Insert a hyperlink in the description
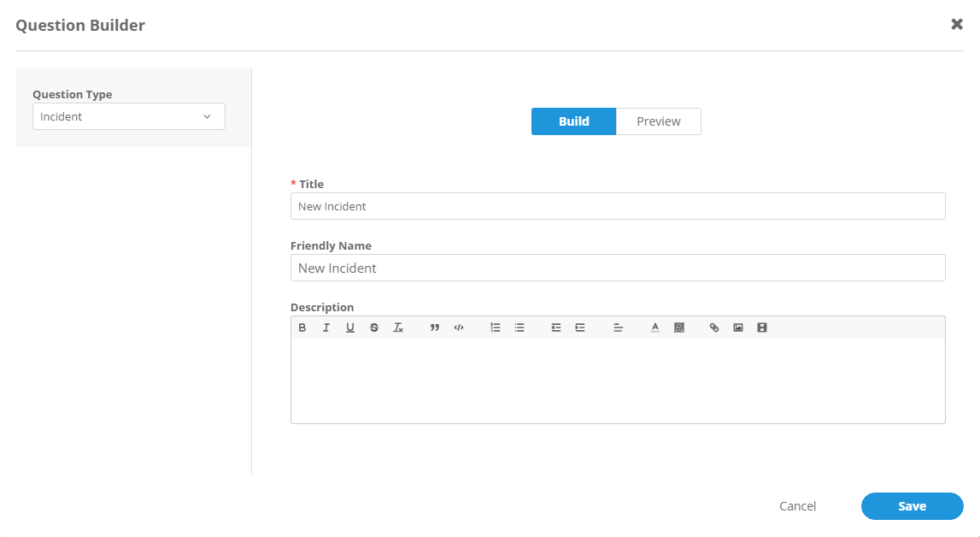The width and height of the screenshot is (980, 537). point(714,328)
